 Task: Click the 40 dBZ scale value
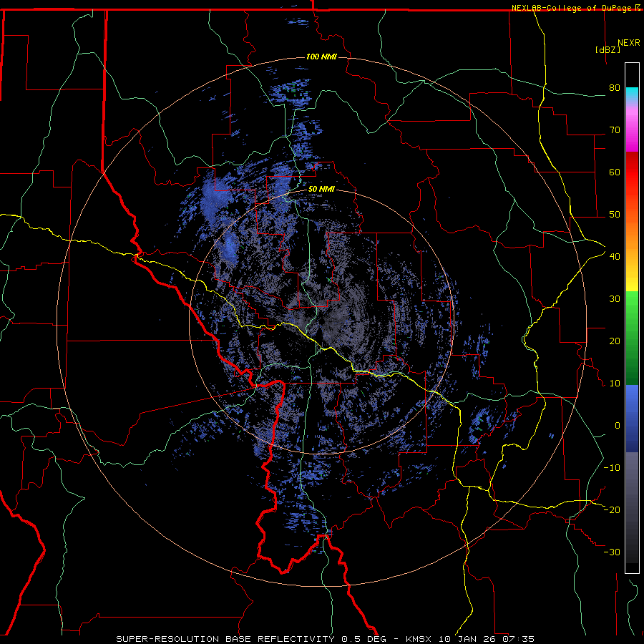pos(615,257)
